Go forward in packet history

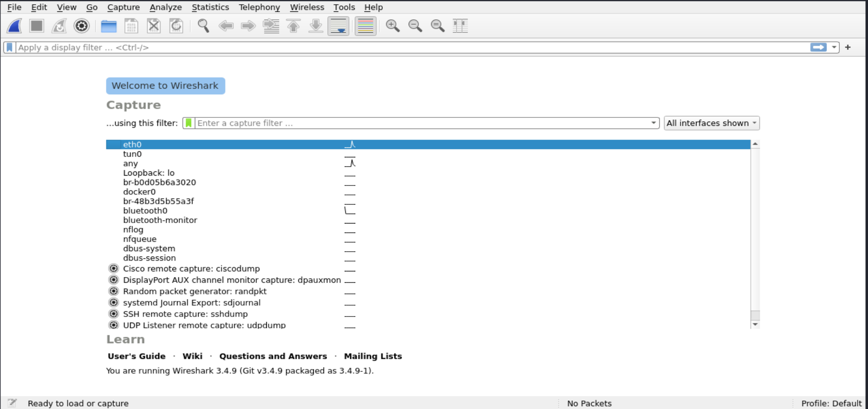pos(248,26)
